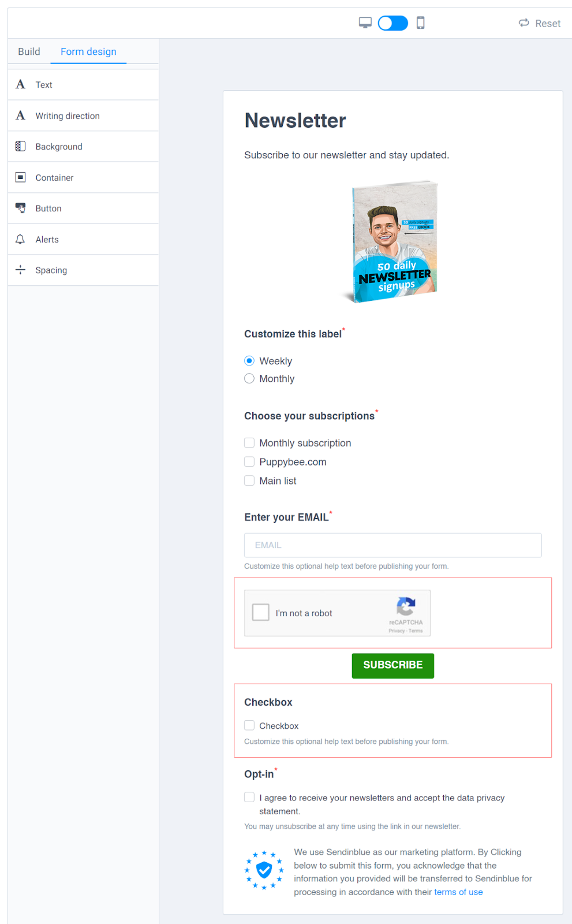Toggle the desktop/mobile preview switch
This screenshot has width=572, height=924.
click(393, 23)
